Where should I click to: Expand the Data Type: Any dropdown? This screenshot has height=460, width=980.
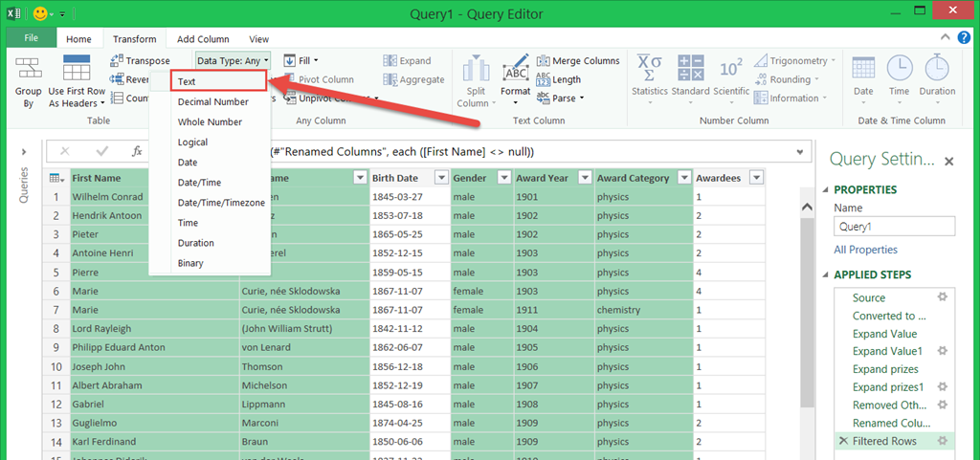point(233,60)
